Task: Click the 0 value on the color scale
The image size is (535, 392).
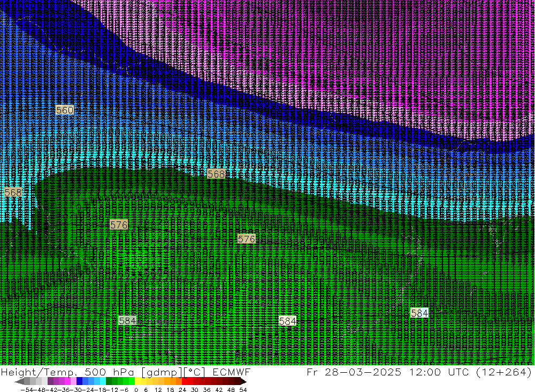Action: point(136,390)
